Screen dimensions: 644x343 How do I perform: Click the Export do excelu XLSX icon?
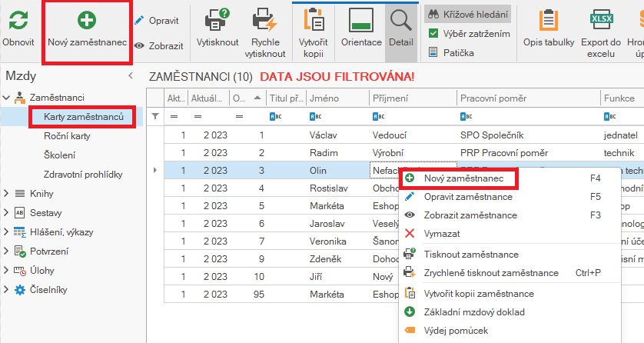point(601,20)
